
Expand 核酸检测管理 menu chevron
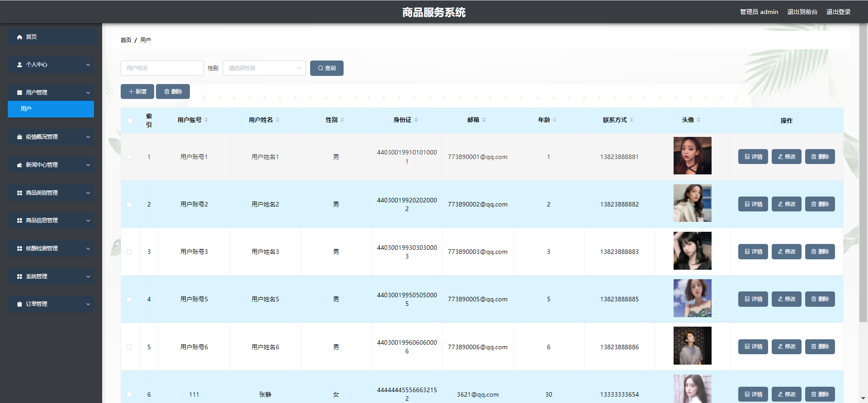tap(88, 248)
